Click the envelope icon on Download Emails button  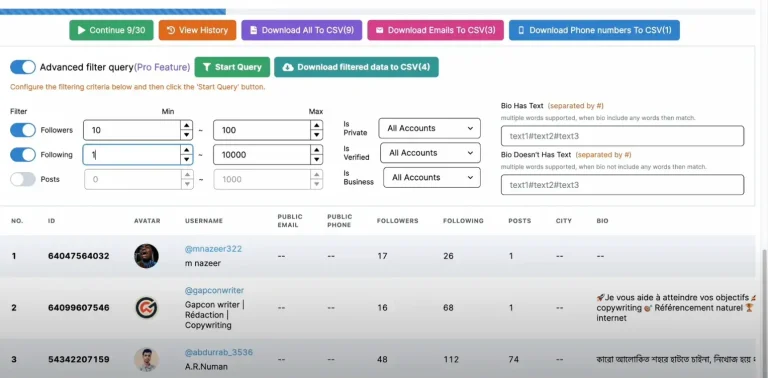(x=380, y=30)
